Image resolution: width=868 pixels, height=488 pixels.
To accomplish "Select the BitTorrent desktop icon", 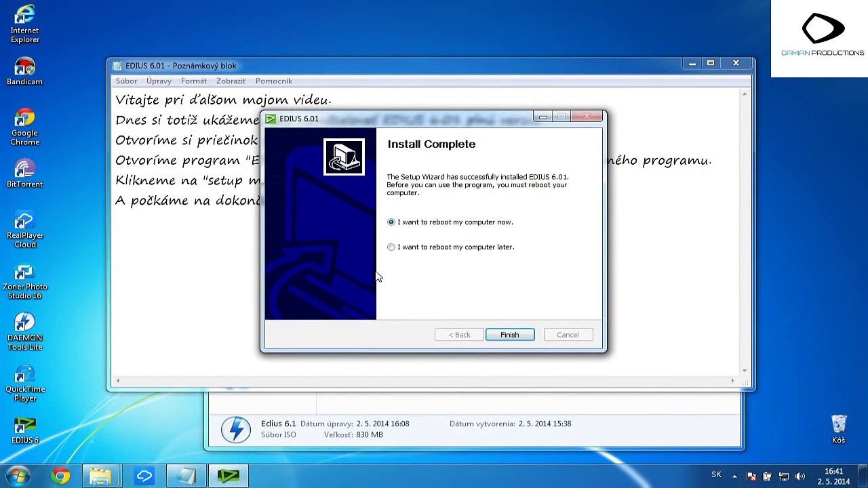I will [25, 174].
